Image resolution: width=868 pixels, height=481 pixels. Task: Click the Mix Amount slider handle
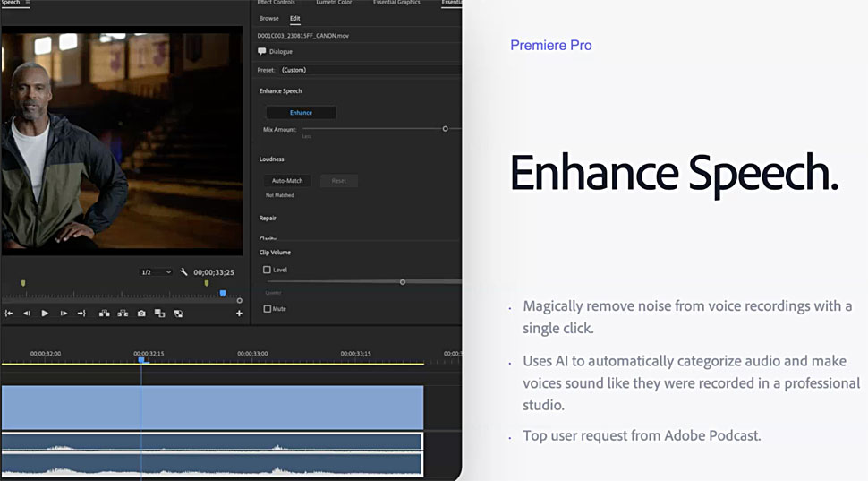coord(445,129)
